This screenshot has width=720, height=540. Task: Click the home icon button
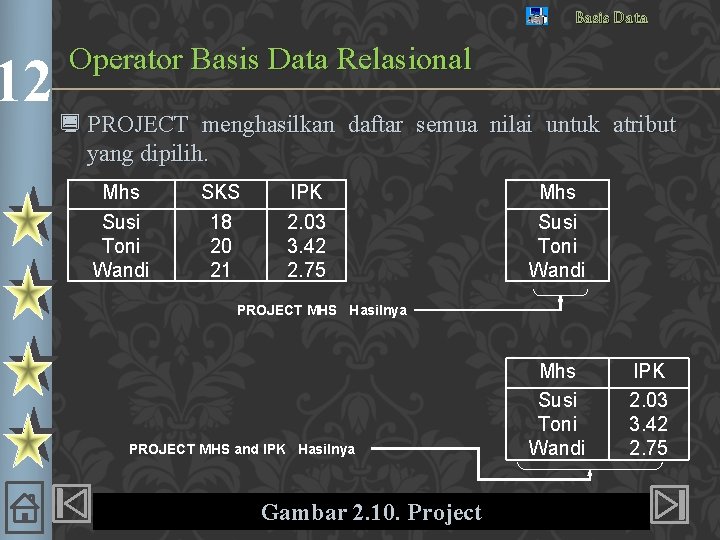pyautogui.click(x=25, y=507)
